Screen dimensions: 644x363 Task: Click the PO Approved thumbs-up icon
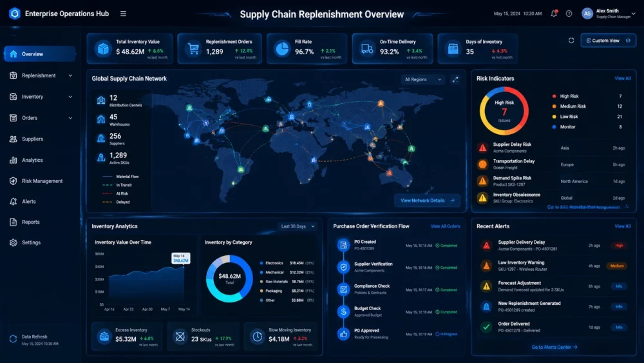click(343, 334)
